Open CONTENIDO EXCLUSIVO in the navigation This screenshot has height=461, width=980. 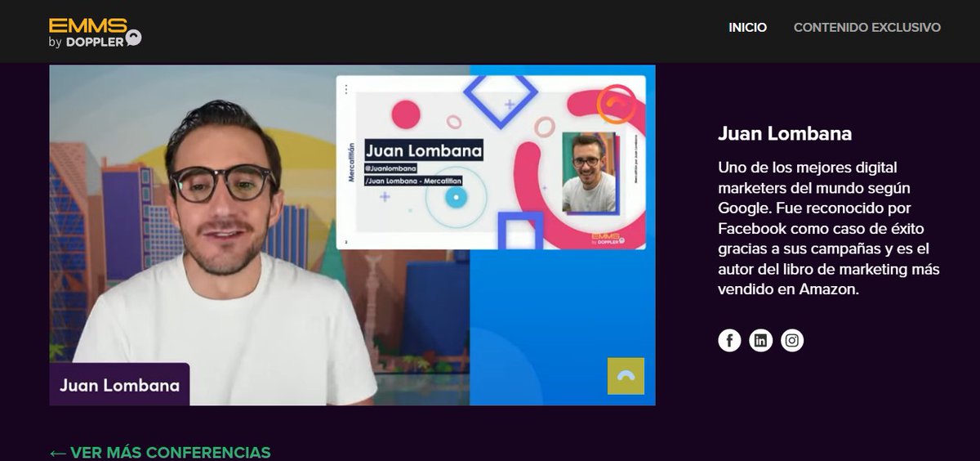(x=866, y=28)
